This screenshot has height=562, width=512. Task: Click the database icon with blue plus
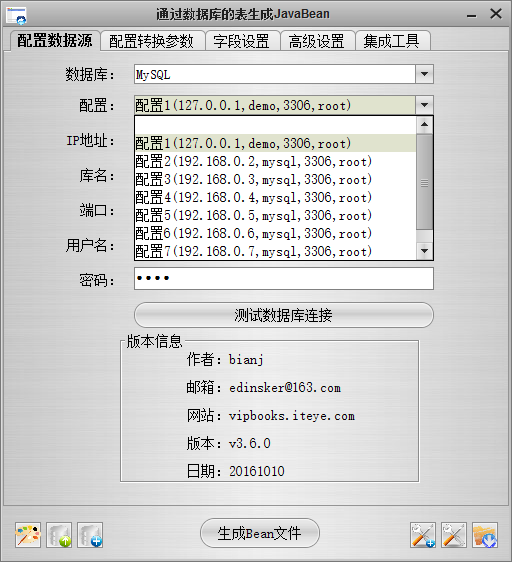[x=90, y=535]
